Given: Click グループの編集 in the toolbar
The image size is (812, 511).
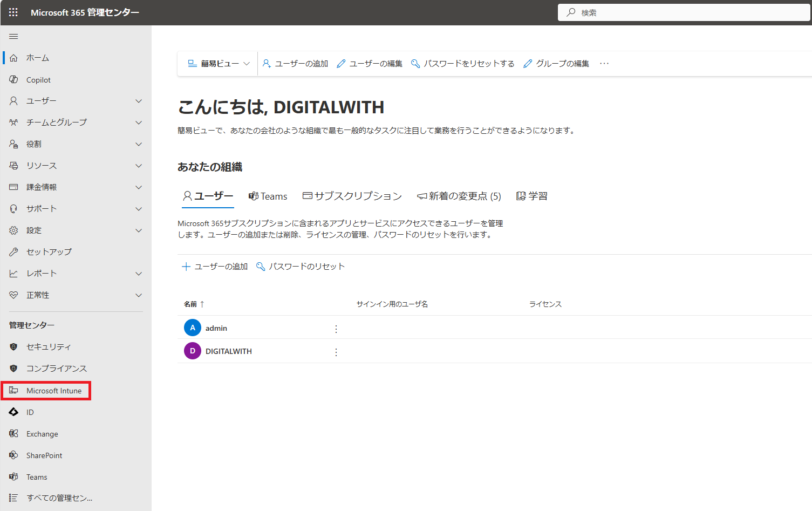Looking at the screenshot, I should (x=556, y=64).
